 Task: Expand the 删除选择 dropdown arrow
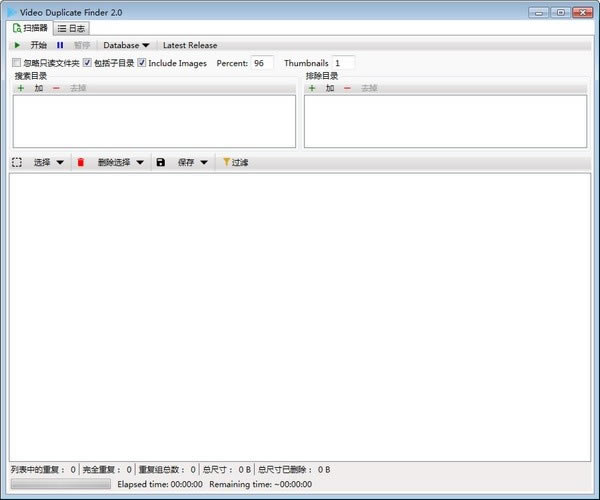(140, 163)
